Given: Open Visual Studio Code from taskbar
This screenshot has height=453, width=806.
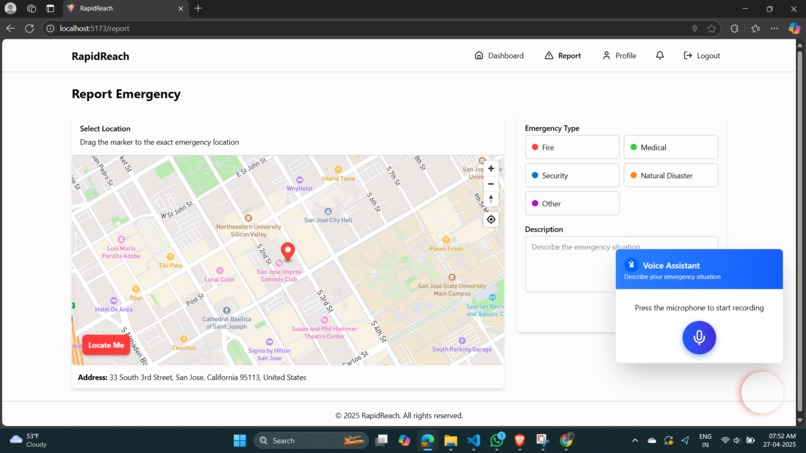Looking at the screenshot, I should (x=474, y=441).
